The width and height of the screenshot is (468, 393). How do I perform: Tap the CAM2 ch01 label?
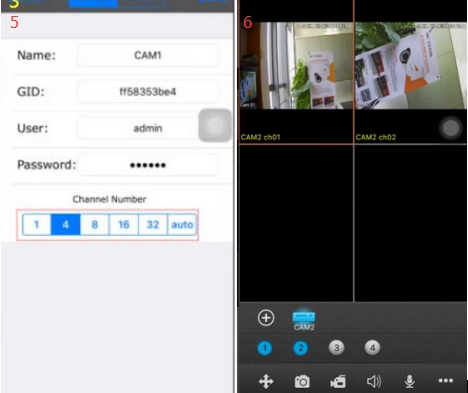point(260,137)
